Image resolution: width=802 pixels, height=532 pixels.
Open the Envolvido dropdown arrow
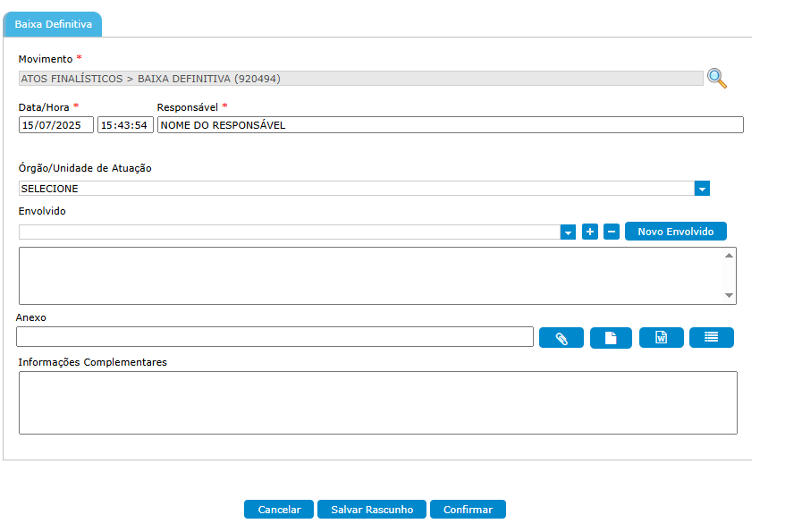click(568, 232)
